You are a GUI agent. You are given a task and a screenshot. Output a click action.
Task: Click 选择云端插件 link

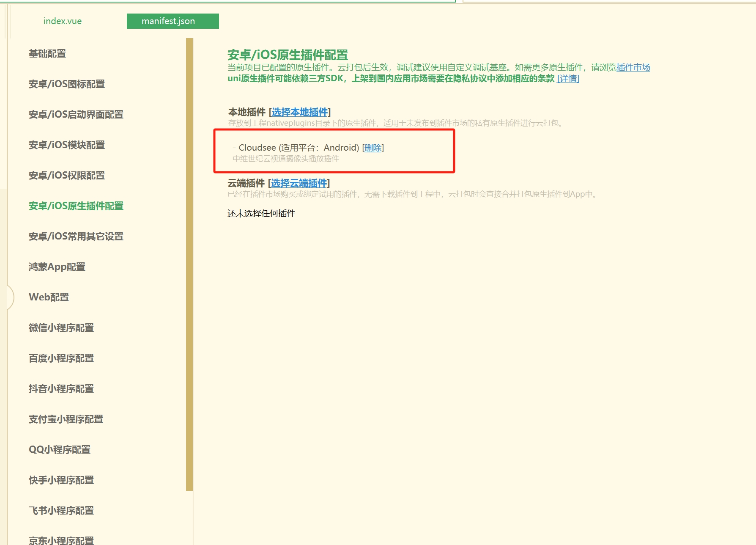click(299, 183)
